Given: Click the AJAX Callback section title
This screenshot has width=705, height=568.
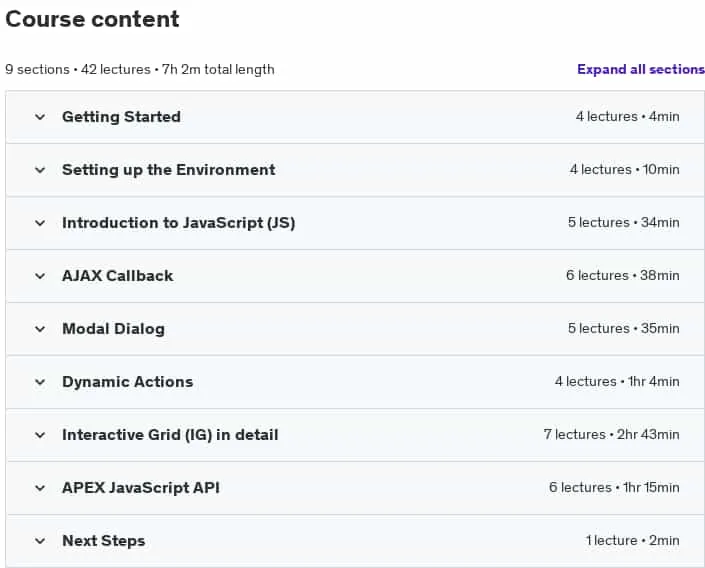Looking at the screenshot, I should 117,276.
